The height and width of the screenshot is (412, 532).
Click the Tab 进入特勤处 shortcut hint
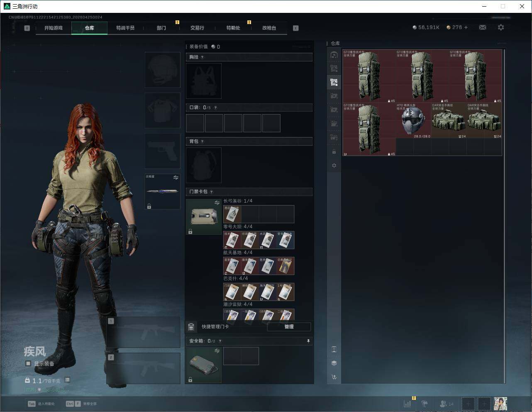pyautogui.click(x=41, y=404)
